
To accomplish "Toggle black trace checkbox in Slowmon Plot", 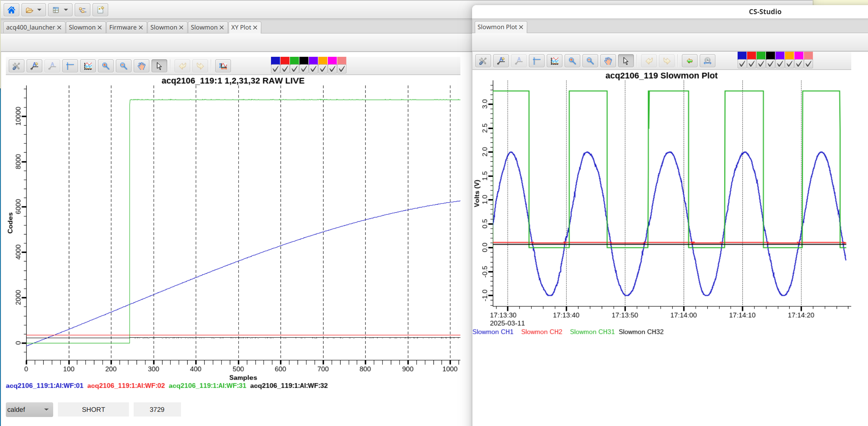I will [x=770, y=64].
